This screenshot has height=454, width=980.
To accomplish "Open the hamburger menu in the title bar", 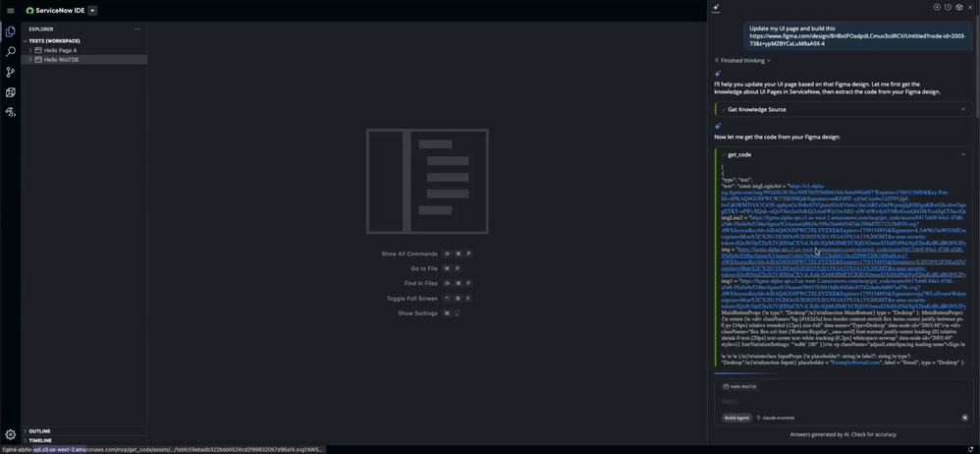I will tap(11, 11).
